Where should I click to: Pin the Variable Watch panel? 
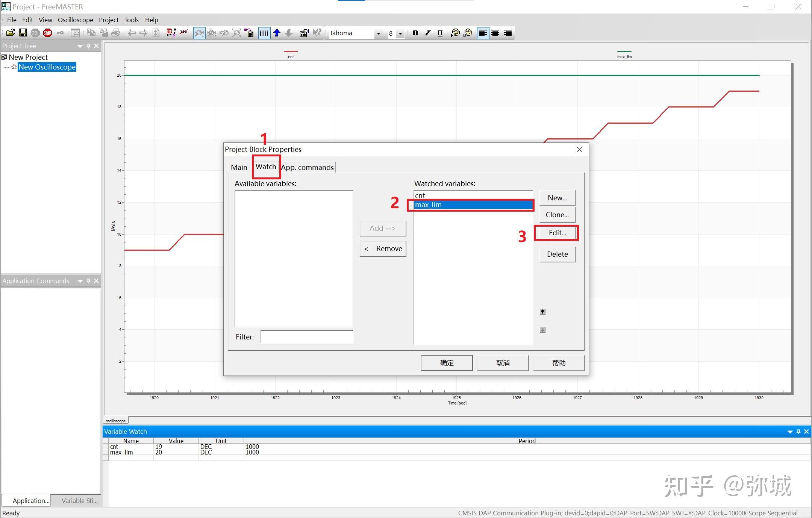798,432
